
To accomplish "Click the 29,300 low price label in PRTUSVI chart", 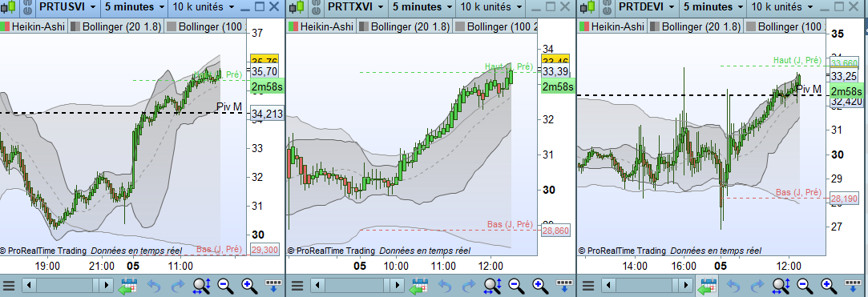I will click(x=264, y=250).
